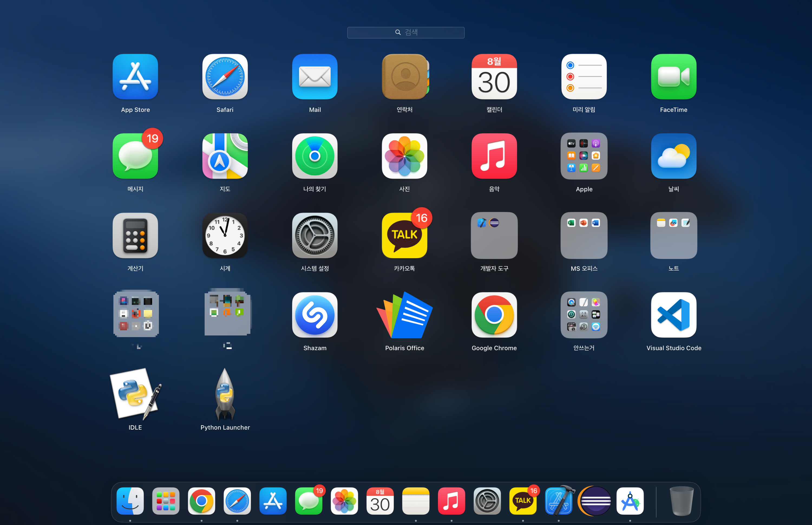Launch Python Launcher rocket icon
The image size is (812, 525).
click(225, 394)
